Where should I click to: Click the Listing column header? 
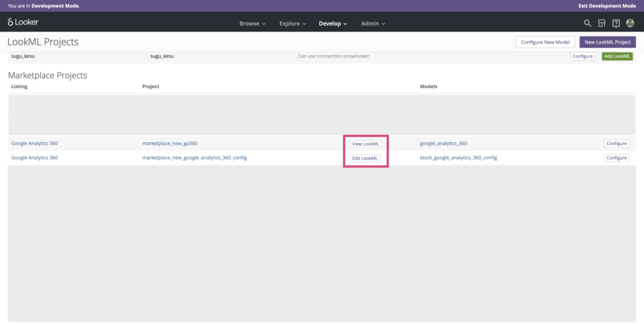coord(19,87)
